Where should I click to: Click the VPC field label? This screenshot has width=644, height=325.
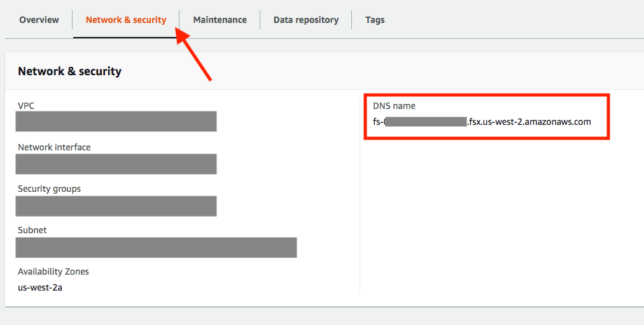(26, 106)
